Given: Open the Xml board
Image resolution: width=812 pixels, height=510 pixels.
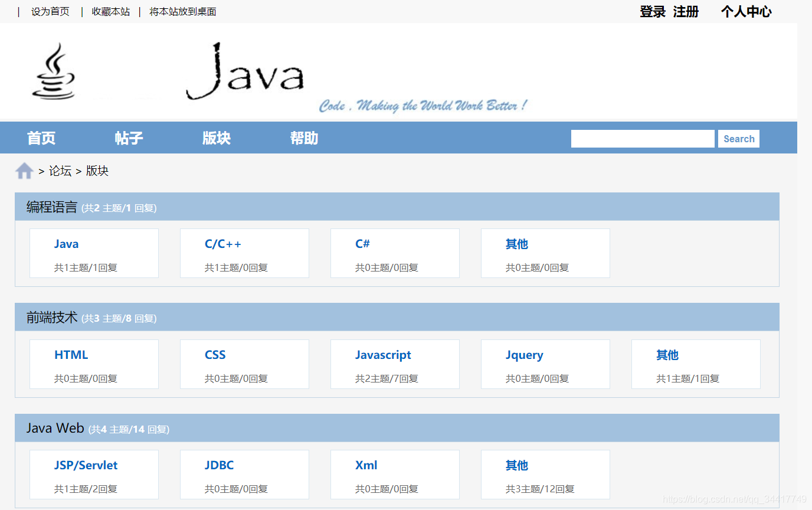Looking at the screenshot, I should coord(366,465).
